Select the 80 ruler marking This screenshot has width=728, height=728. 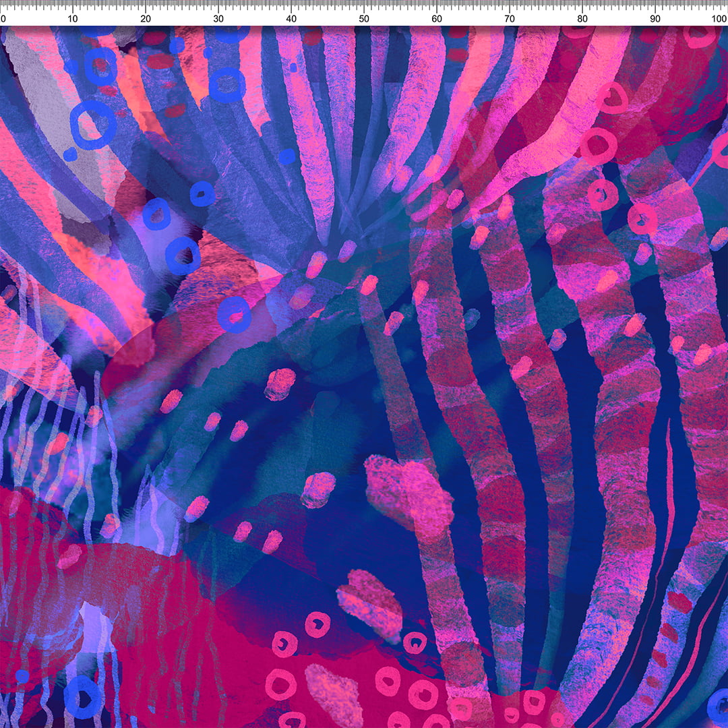[582, 18]
